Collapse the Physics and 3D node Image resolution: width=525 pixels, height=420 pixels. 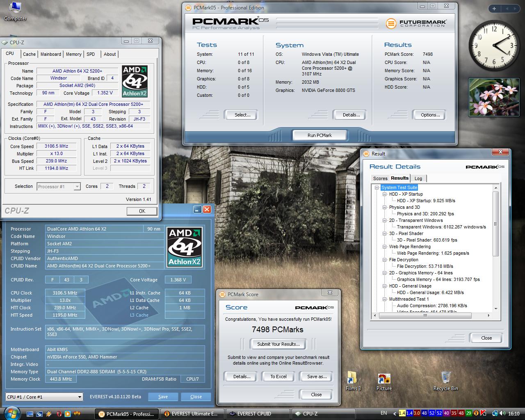click(385, 207)
